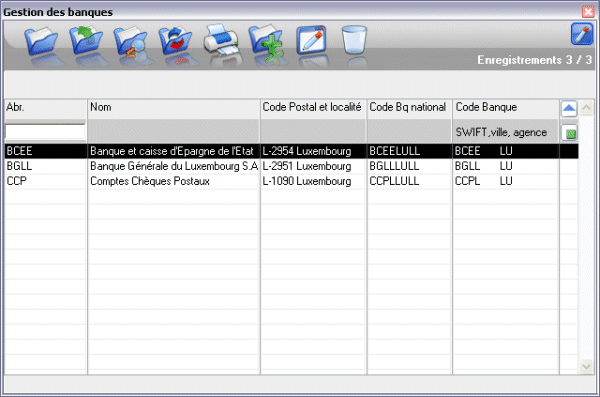This screenshot has width=600, height=397.
Task: Click the folder icon with green arrow
Action: click(x=86, y=40)
